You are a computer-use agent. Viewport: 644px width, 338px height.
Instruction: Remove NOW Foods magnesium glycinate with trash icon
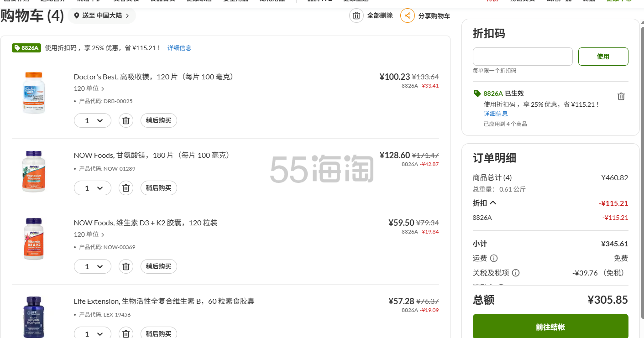126,188
